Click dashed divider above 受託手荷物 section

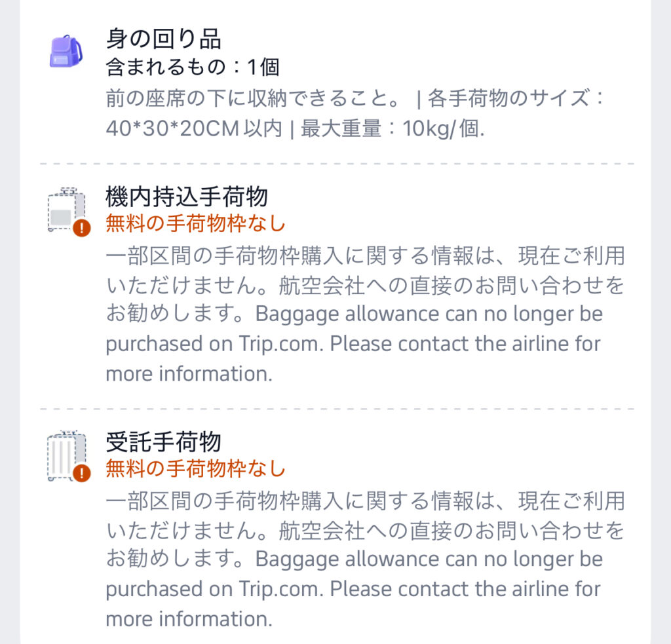pyautogui.click(x=337, y=409)
